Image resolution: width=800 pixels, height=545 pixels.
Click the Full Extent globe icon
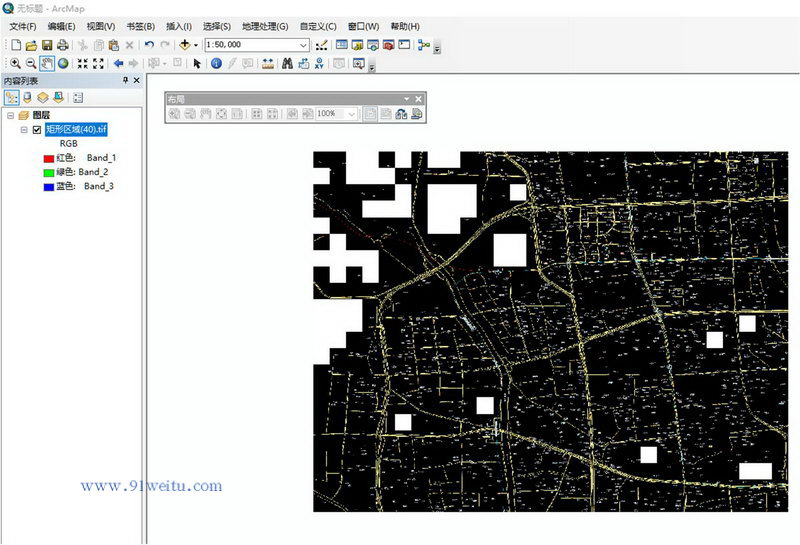point(63,63)
